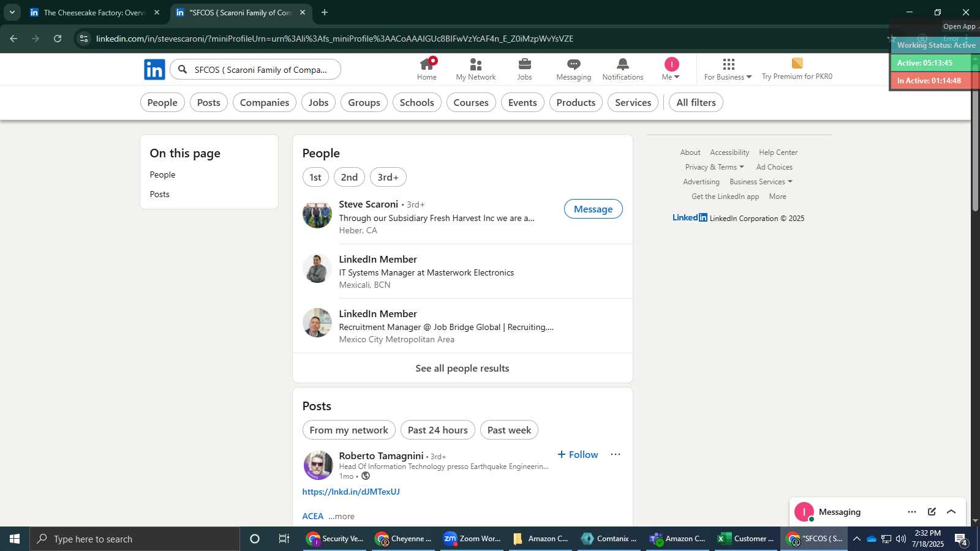Image resolution: width=980 pixels, height=551 pixels.
Task: Open Steve Scaroni's profile name
Action: [369, 204]
